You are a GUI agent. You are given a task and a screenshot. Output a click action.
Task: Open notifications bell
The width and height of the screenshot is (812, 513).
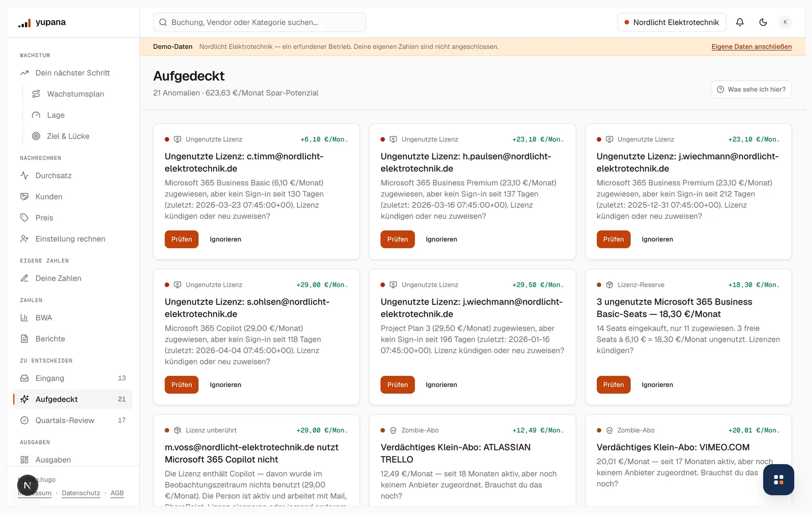click(x=740, y=22)
